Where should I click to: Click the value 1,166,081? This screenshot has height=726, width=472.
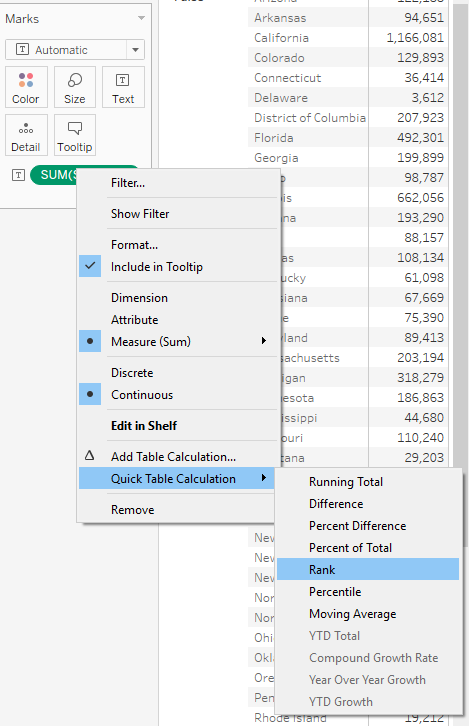(x=415, y=38)
